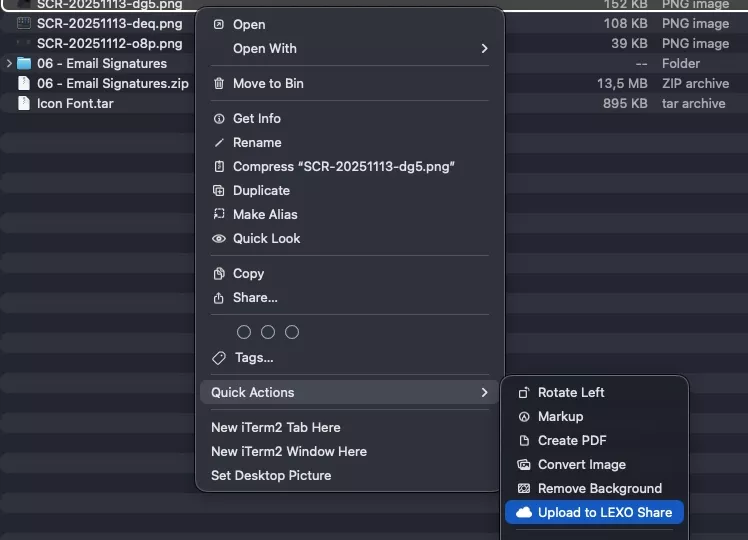748x540 pixels.
Task: Click the Markup pen icon
Action: coord(523,417)
